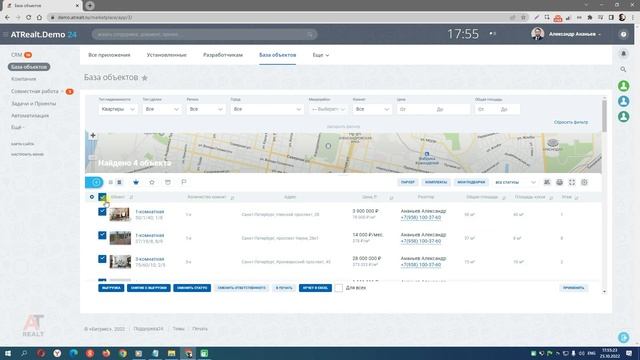Viewport: 640px width, 360px height.
Task: Toggle the select-all checkbox in table header
Action: 102,197
